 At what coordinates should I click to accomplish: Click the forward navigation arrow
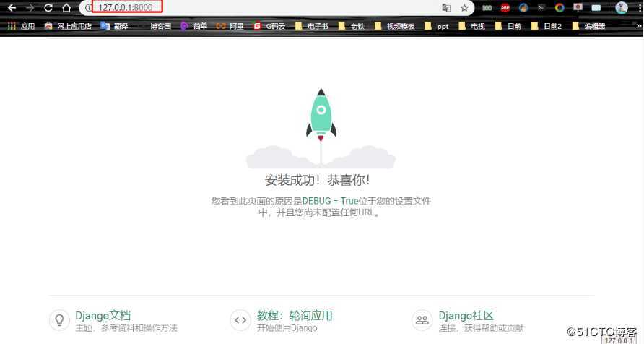[30, 7]
